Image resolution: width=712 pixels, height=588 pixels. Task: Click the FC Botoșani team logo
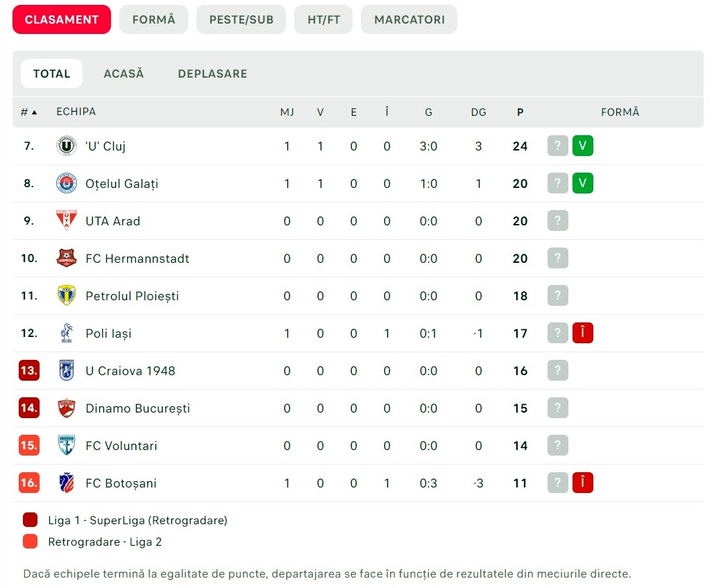(x=67, y=483)
